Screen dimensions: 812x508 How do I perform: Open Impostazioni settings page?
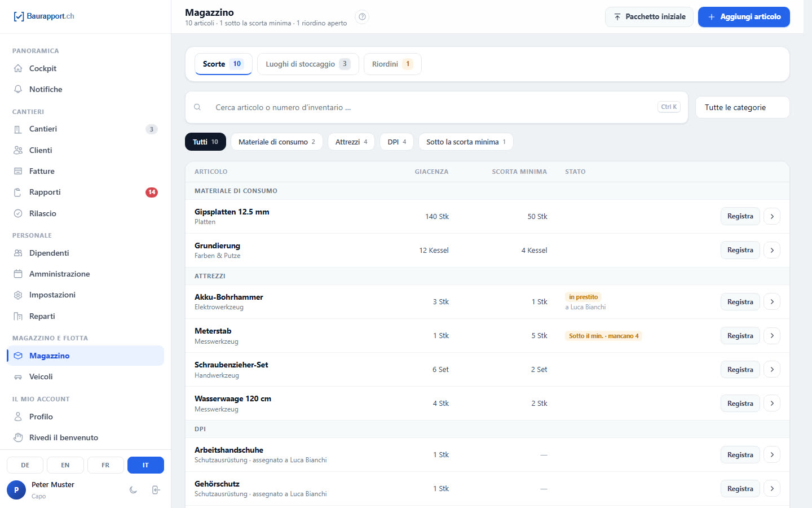click(85, 295)
